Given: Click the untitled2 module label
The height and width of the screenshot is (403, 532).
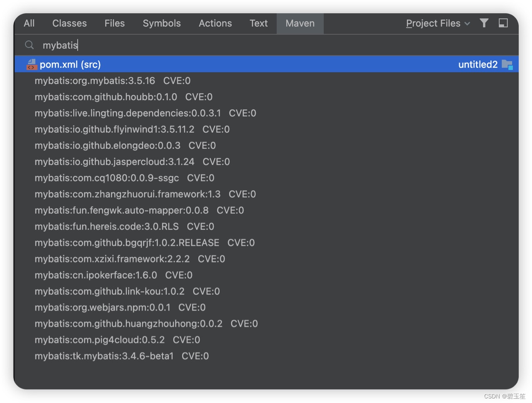Looking at the screenshot, I should pyautogui.click(x=478, y=64).
